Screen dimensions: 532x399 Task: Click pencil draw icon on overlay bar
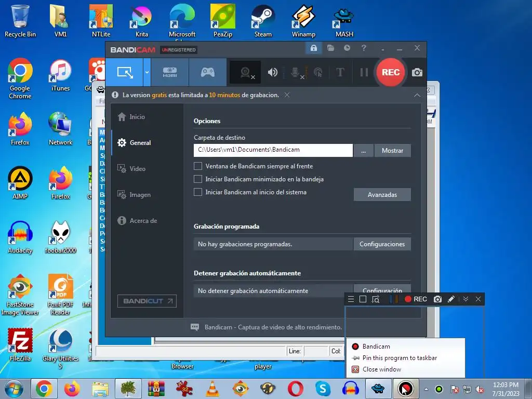(451, 299)
